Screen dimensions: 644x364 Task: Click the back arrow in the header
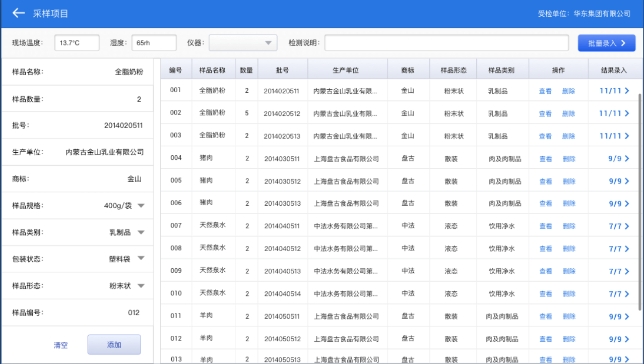[19, 13]
